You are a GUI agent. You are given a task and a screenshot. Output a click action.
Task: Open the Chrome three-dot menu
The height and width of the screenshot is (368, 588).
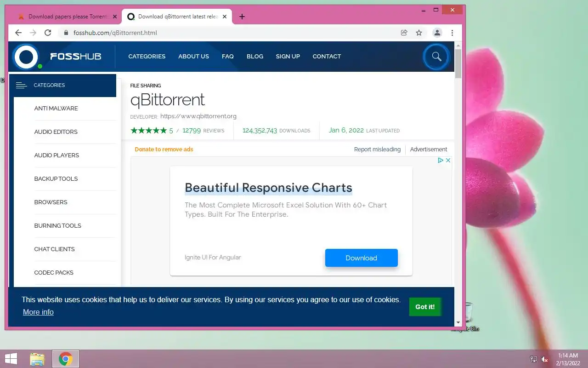tap(452, 33)
